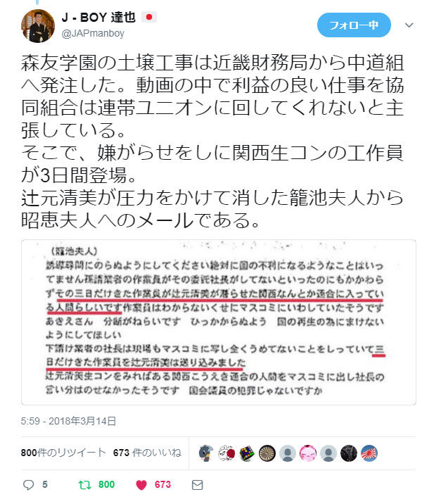Click the Rubik's cube liker avatar
Image resolution: width=434 pixels, height=504 pixels.
[247, 453]
